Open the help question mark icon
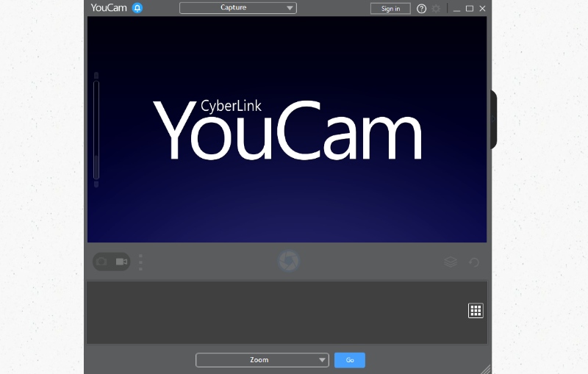This screenshot has width=588, height=374. click(x=421, y=9)
